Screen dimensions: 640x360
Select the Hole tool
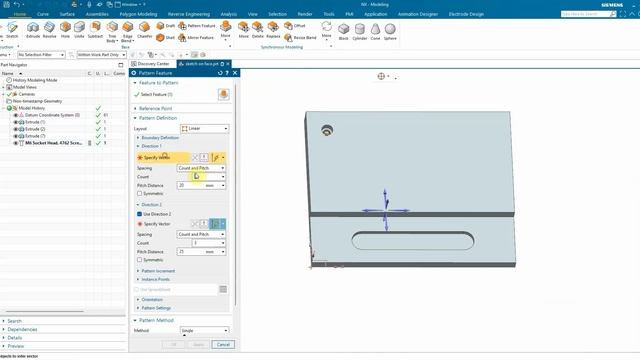65,31
